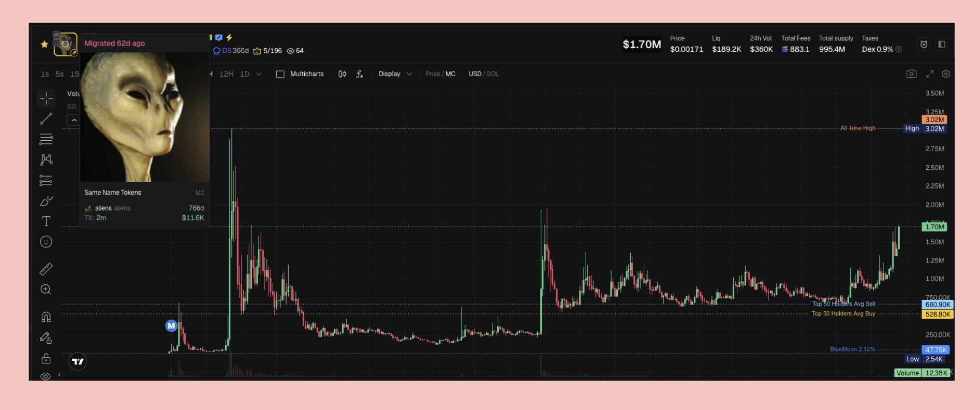Click the blue edit-note badge

tap(219, 37)
